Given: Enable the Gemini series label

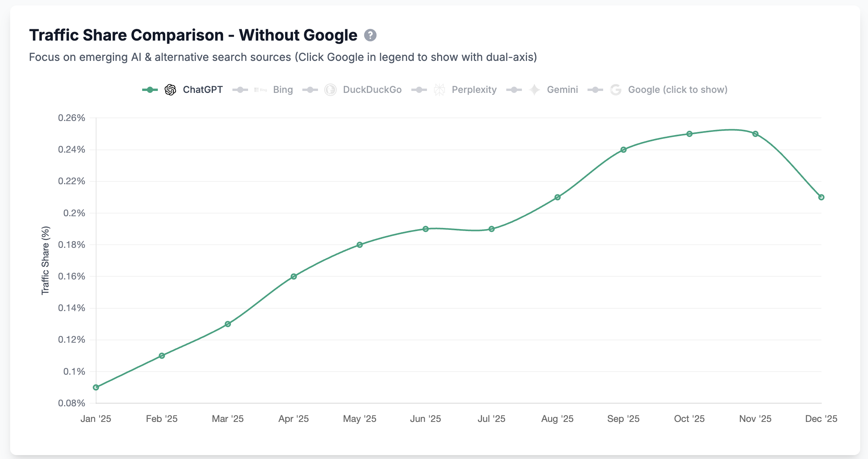Looking at the screenshot, I should click(x=562, y=90).
